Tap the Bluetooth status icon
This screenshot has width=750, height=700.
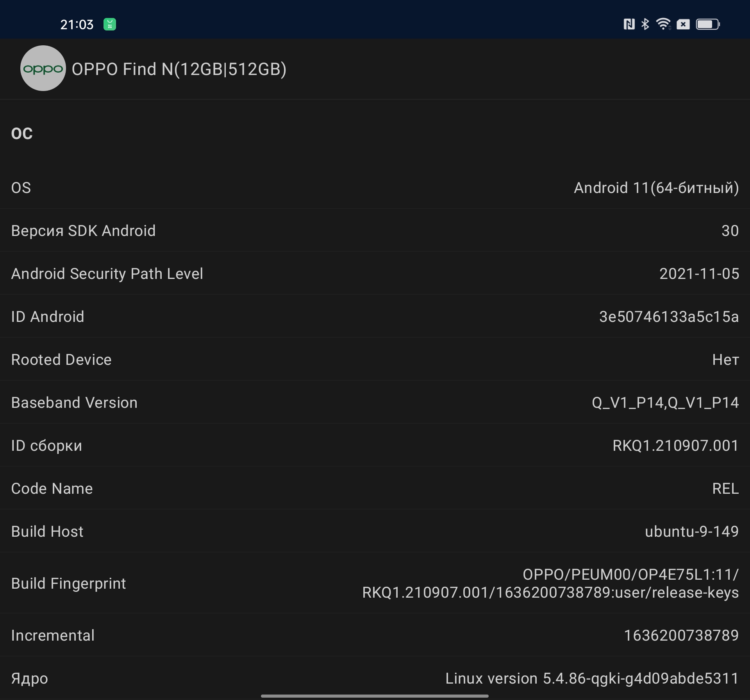[x=645, y=24]
